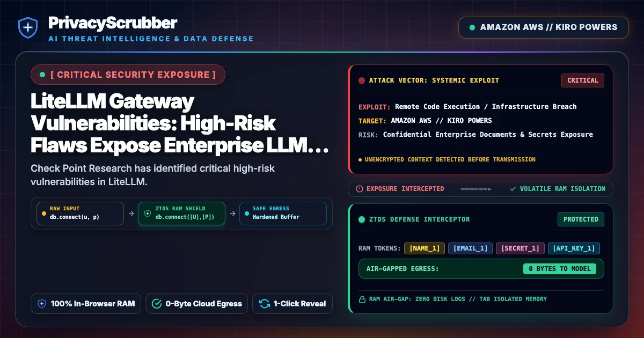Viewport: 644px width, 338px height.
Task: Click the PrivacyScrubber shield logo icon
Action: coord(27,28)
